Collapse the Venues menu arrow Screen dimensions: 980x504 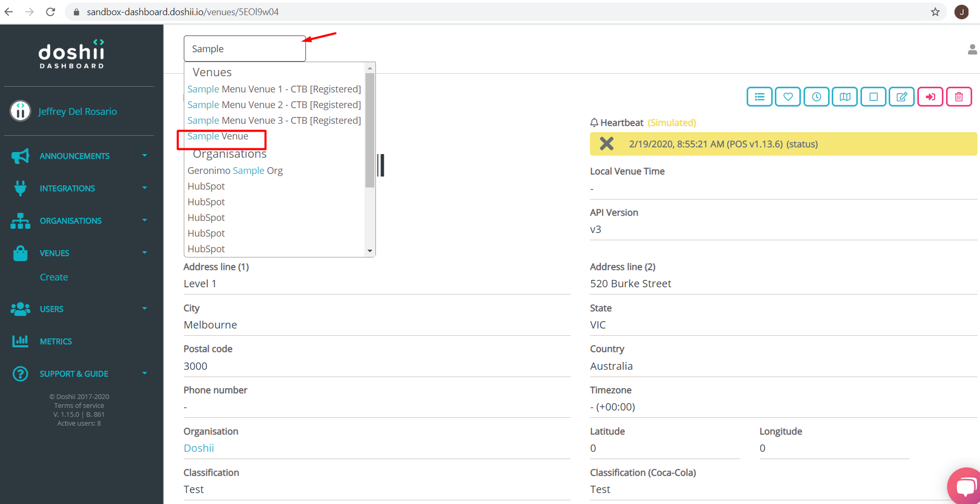coord(145,252)
